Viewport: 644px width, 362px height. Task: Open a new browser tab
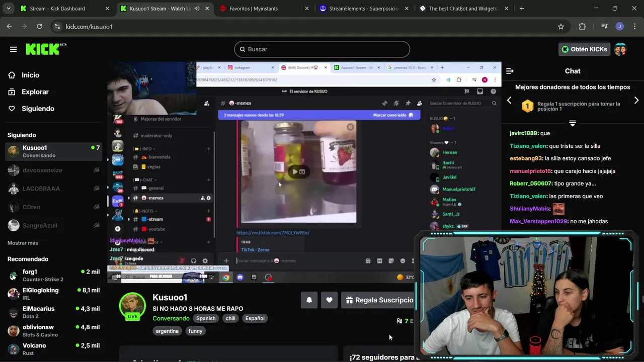522,9
